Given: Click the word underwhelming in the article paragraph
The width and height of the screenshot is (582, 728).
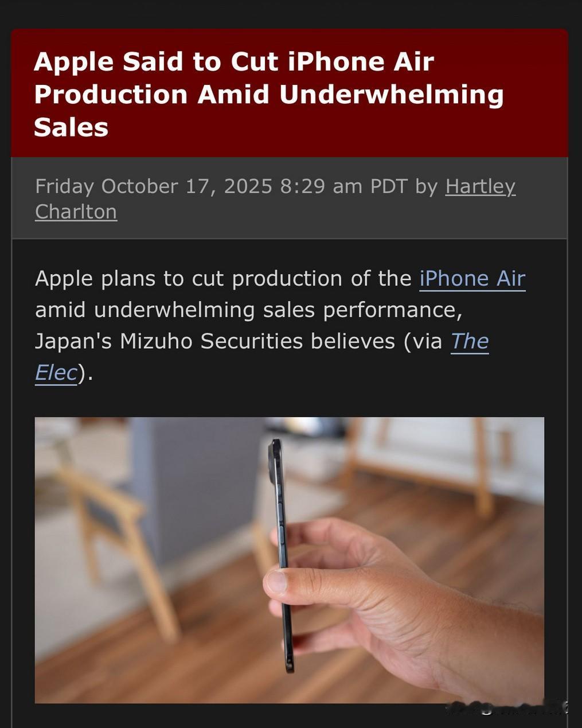Looking at the screenshot, I should [x=174, y=310].
